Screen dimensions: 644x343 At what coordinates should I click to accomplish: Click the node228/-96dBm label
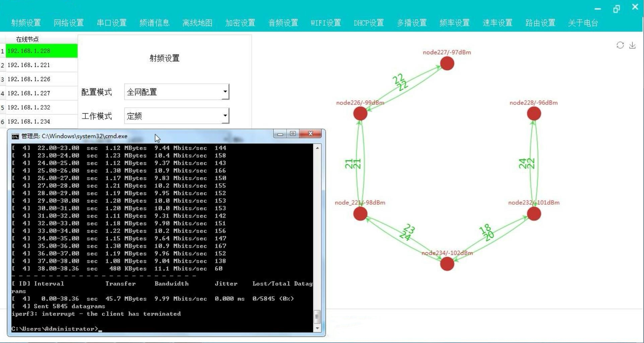pyautogui.click(x=533, y=103)
